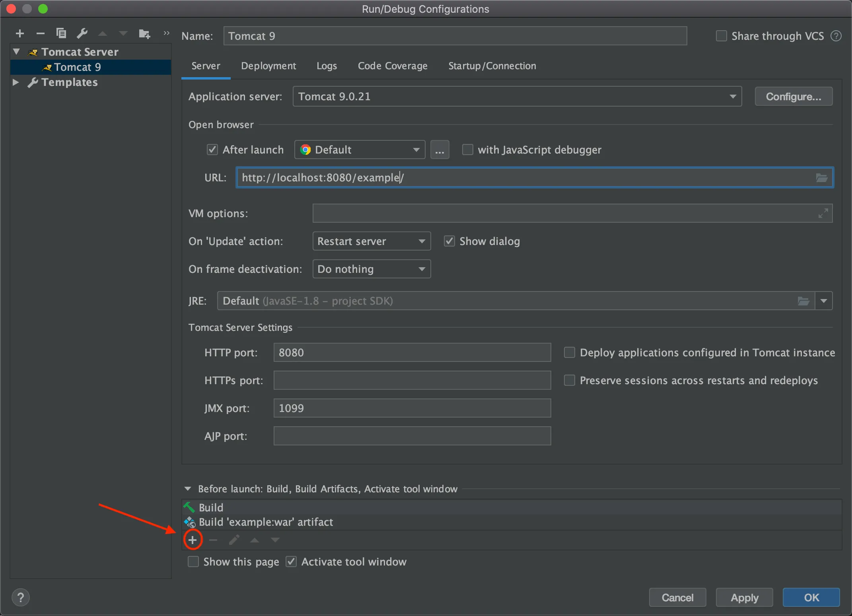Toggle After launch checkbox
The image size is (852, 616).
click(x=212, y=150)
